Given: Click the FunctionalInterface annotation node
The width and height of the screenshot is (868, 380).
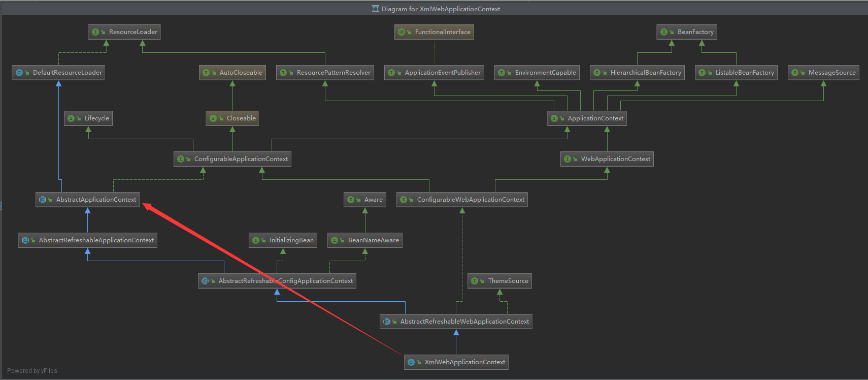Looking at the screenshot, I should 434,32.
